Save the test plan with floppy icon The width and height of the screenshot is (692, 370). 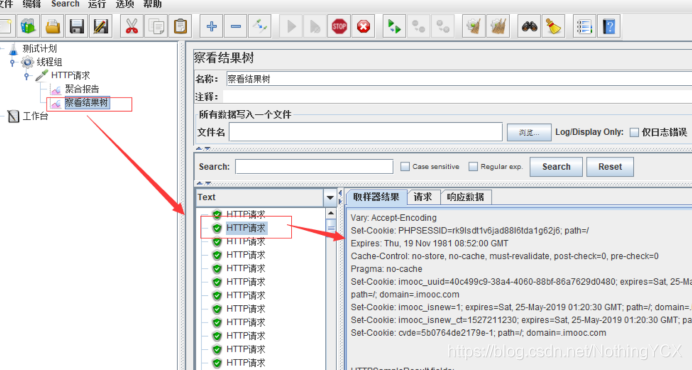tap(77, 26)
